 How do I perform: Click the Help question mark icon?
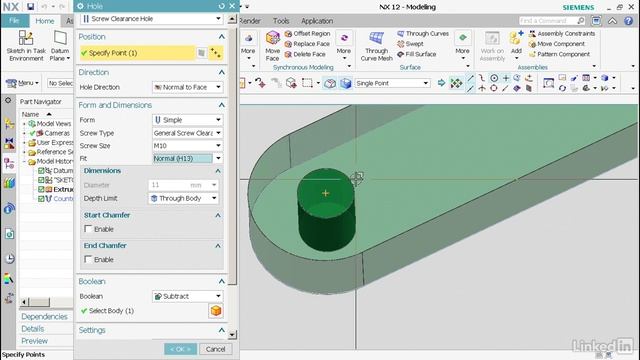tap(629, 21)
